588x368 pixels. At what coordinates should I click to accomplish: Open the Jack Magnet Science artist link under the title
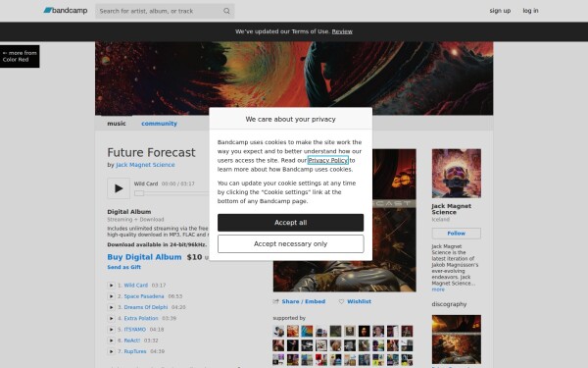pyautogui.click(x=145, y=165)
